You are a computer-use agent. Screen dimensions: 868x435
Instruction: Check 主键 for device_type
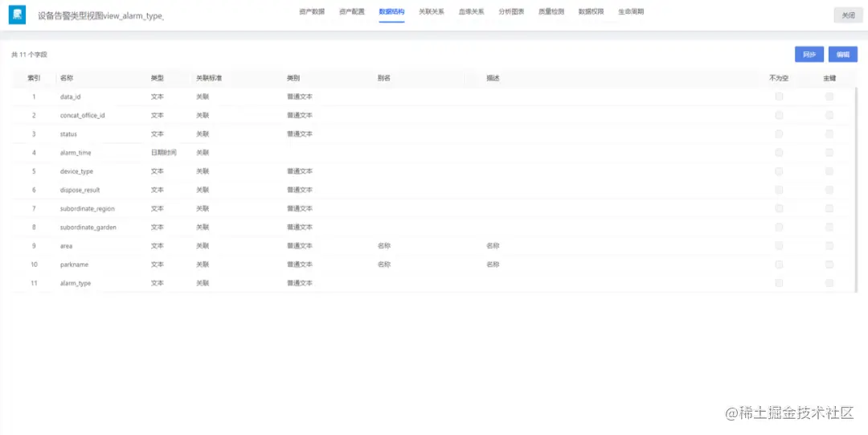click(829, 171)
